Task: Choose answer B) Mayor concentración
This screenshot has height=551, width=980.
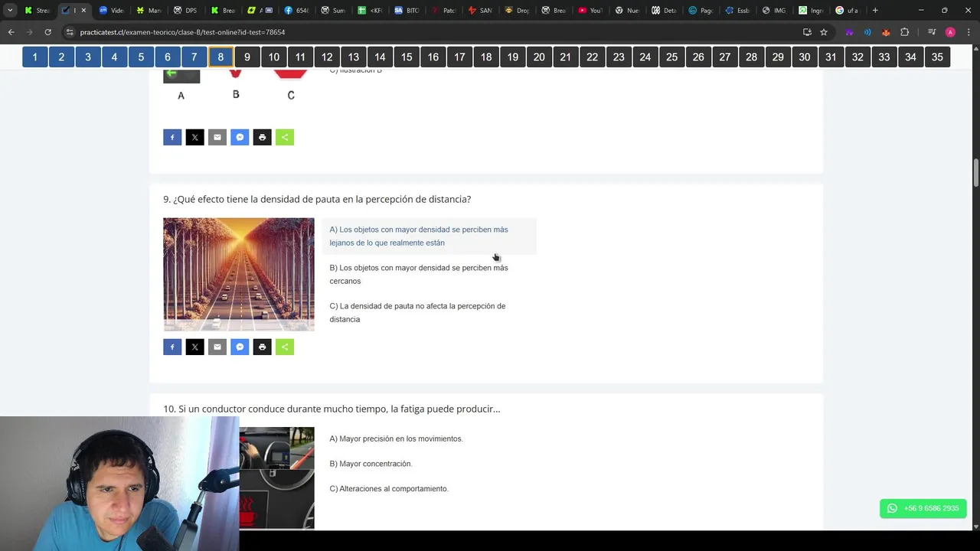Action: pyautogui.click(x=371, y=464)
